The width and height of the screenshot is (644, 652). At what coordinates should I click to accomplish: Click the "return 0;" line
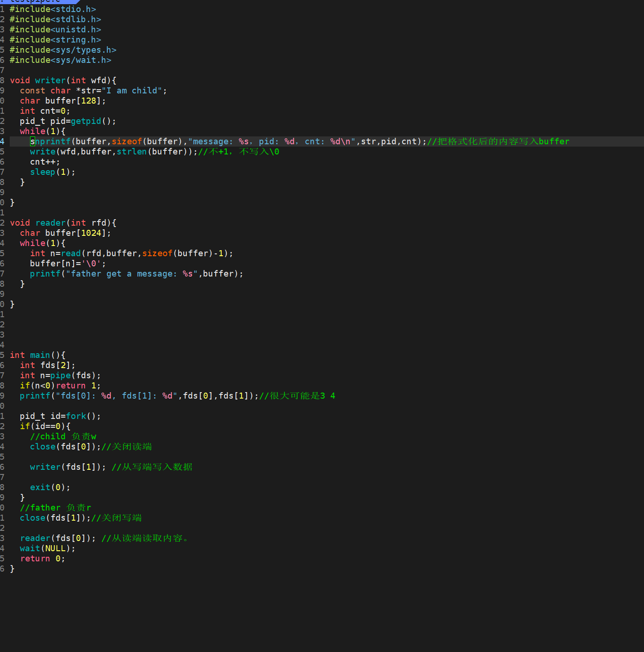pyautogui.click(x=43, y=559)
